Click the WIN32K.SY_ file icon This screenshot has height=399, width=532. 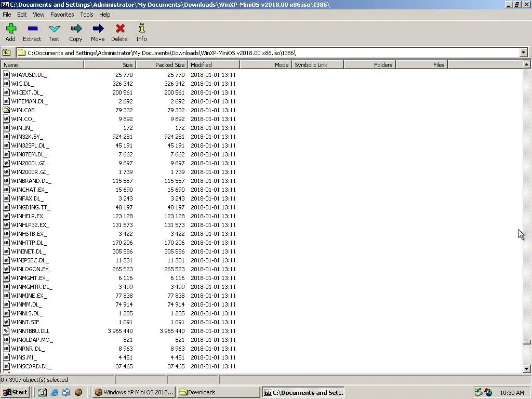click(x=6, y=137)
